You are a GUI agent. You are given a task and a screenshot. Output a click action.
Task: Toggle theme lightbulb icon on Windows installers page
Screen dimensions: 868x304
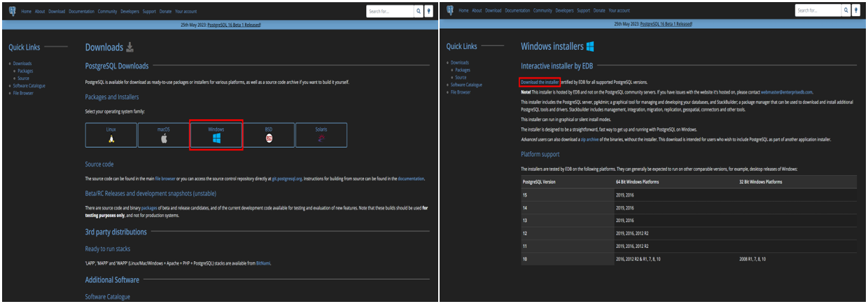(x=857, y=11)
